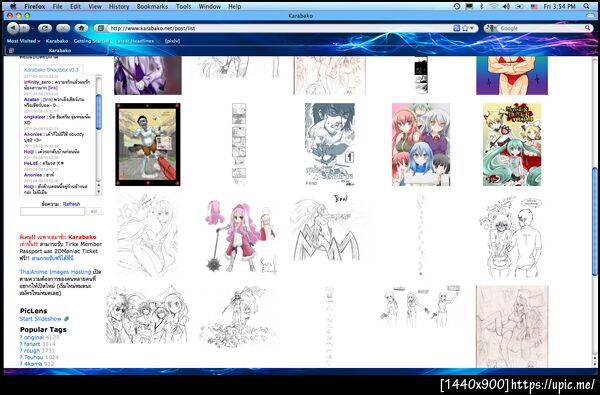Open the Help menu

235,7
